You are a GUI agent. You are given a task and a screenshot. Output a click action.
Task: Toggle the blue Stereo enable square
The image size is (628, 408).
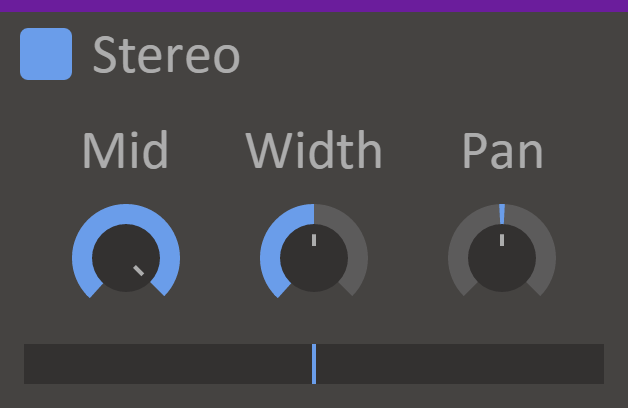pos(46,54)
